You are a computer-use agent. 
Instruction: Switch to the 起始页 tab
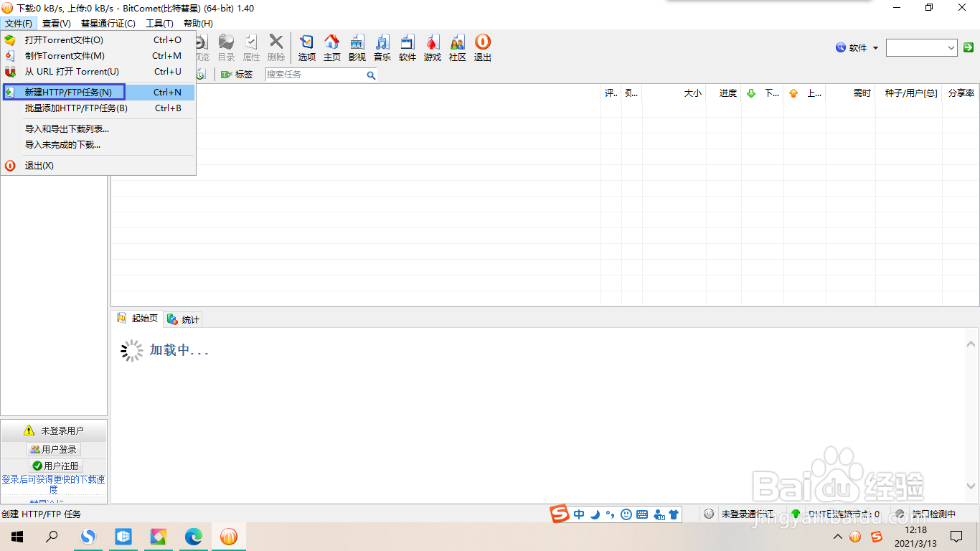click(137, 319)
